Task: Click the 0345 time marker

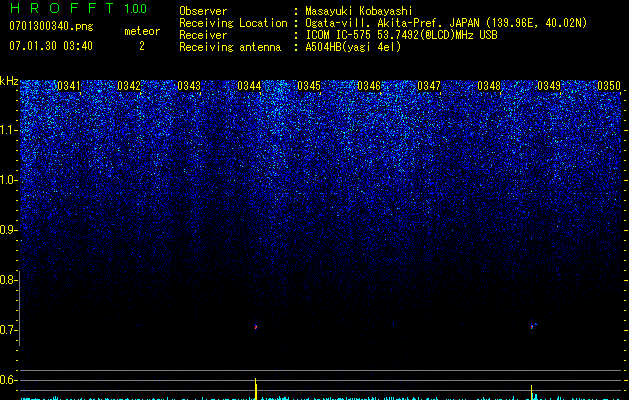Action: 309,86
